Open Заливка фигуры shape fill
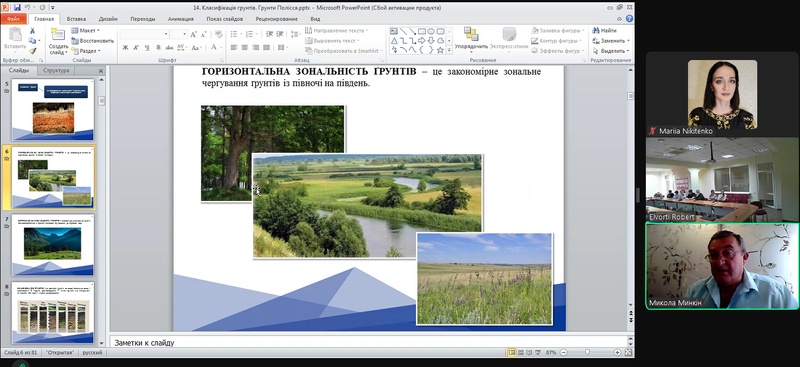This screenshot has height=367, width=800. (x=557, y=31)
